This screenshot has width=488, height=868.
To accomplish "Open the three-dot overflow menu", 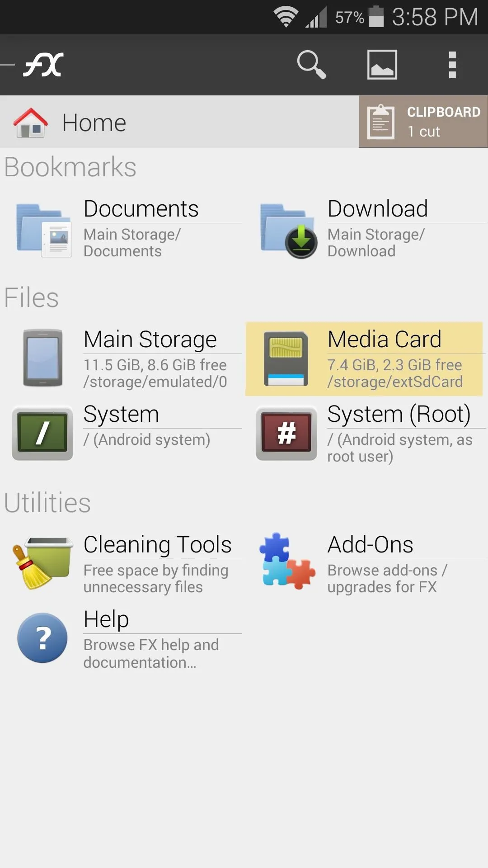I will [452, 65].
